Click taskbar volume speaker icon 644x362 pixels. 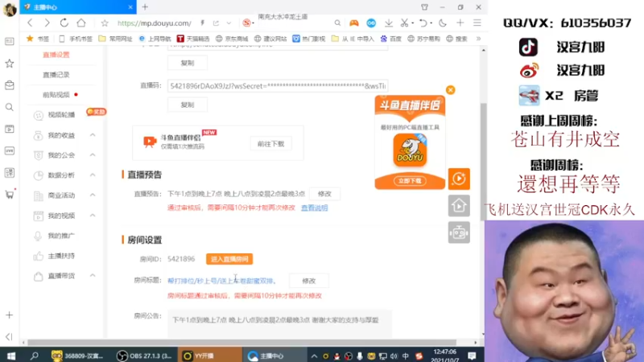click(x=394, y=356)
